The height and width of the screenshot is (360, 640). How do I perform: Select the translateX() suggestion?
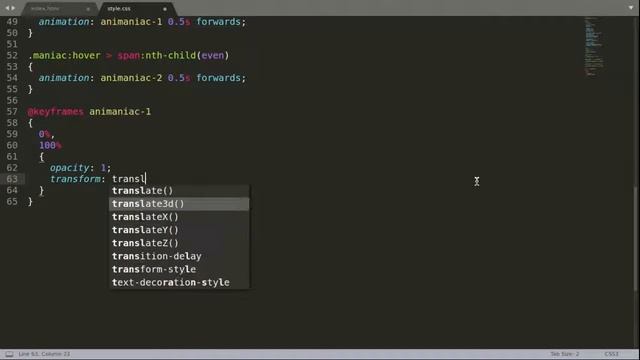179,217
